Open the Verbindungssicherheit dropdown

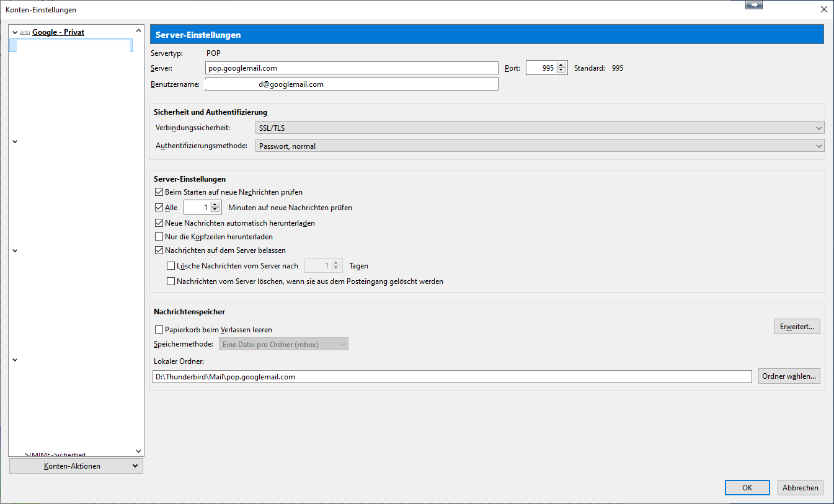click(539, 128)
